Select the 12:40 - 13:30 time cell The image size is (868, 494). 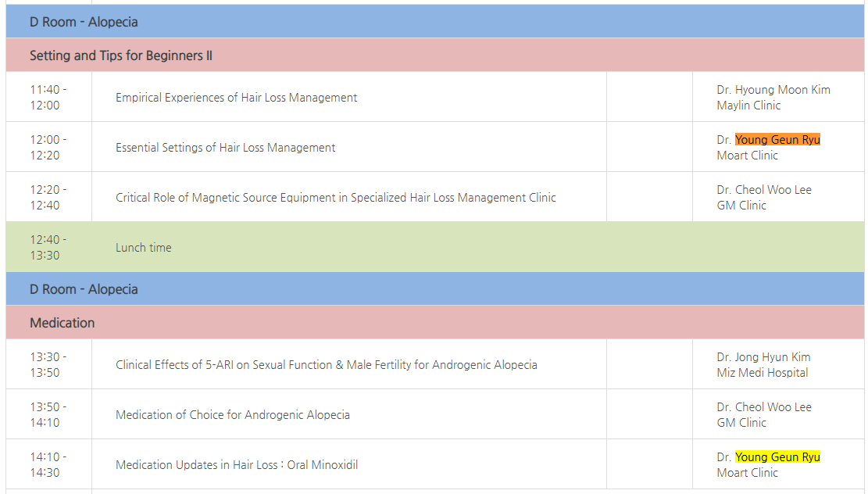(x=48, y=247)
